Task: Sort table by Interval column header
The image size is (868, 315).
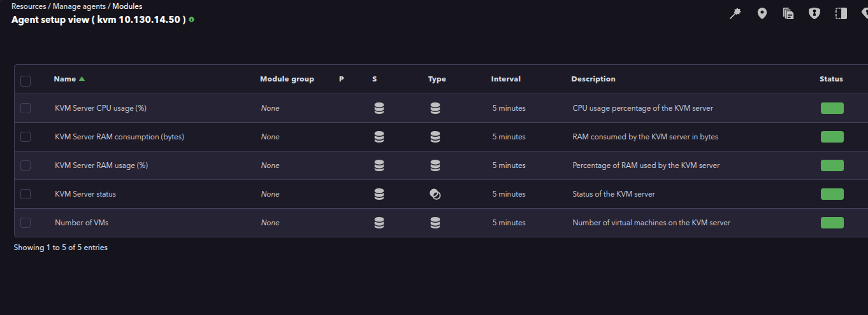Action: (506, 79)
